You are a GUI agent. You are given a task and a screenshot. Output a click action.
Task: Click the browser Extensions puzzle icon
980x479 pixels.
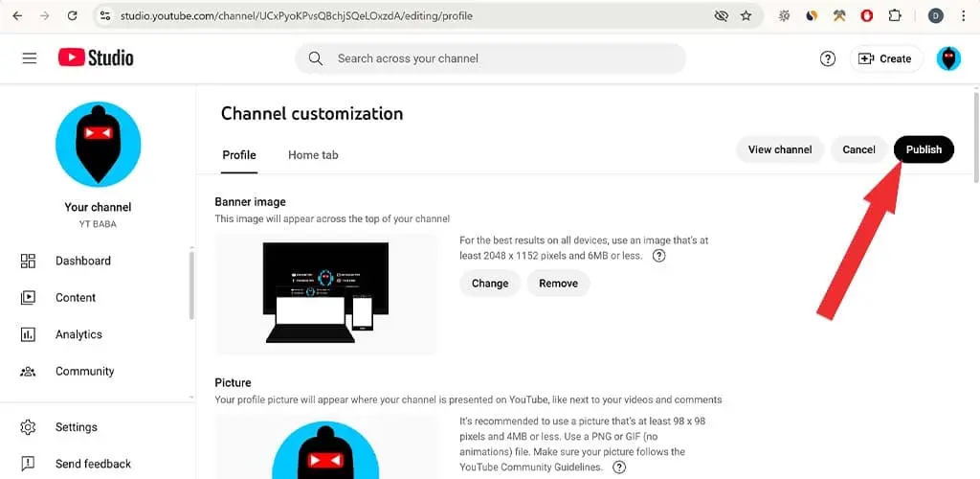click(x=895, y=16)
